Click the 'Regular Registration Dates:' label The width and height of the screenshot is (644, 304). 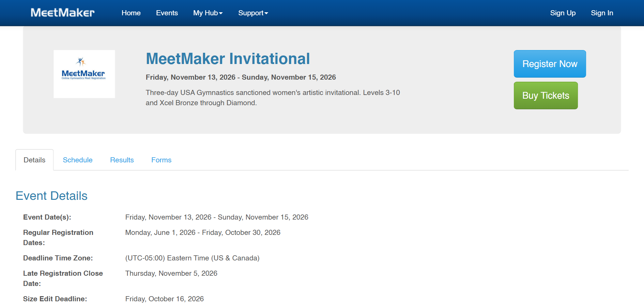[x=58, y=238]
